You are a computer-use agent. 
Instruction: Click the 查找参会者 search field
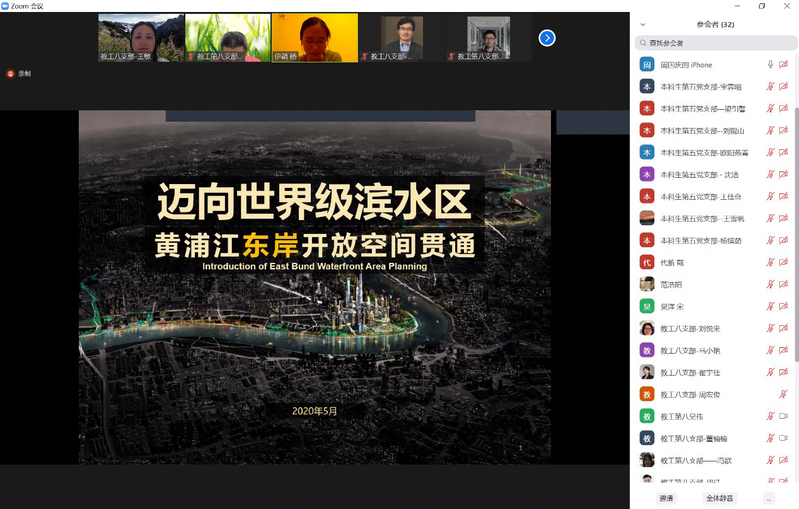tap(714, 43)
